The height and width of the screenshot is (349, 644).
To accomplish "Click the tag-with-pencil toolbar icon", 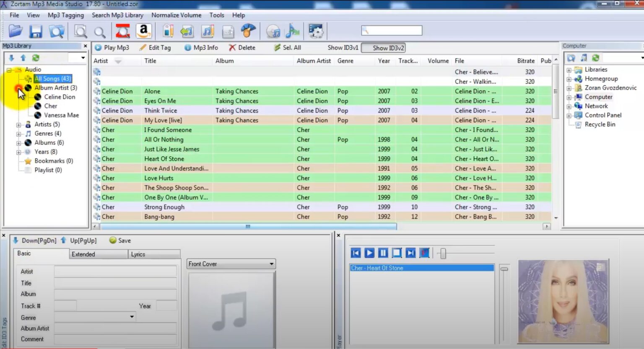I will pyautogui.click(x=168, y=31).
